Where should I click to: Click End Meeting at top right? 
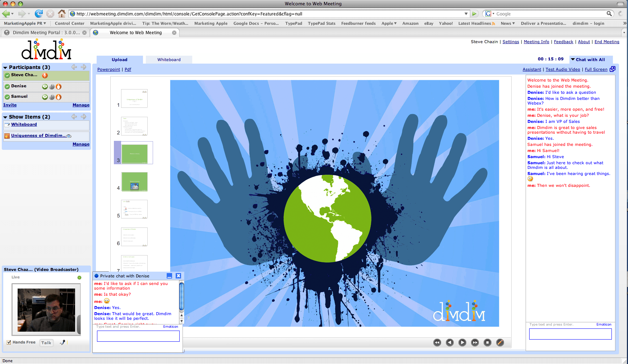[x=607, y=42]
